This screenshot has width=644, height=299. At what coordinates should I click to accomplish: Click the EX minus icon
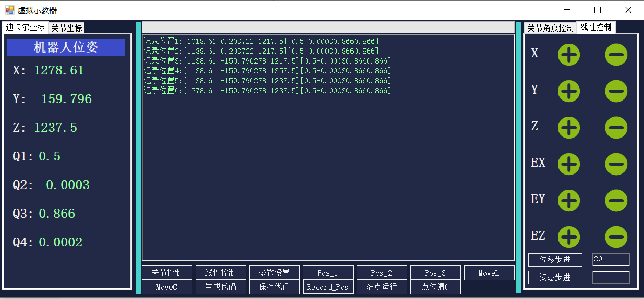616,164
